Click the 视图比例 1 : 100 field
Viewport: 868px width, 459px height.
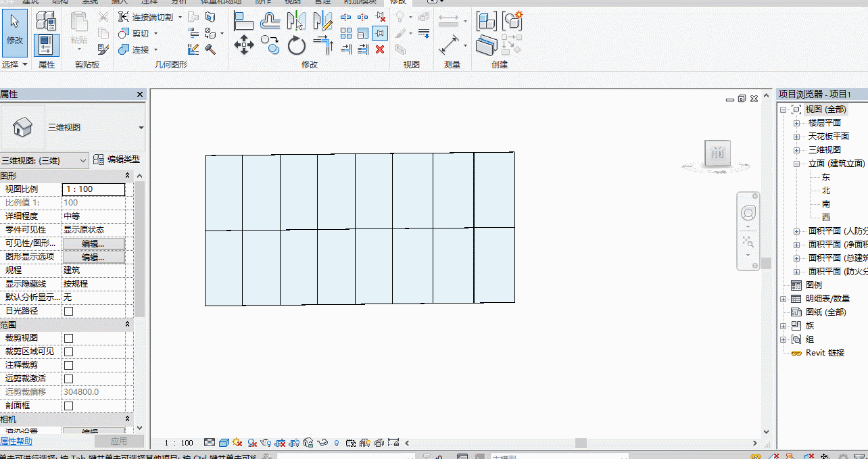(93, 189)
